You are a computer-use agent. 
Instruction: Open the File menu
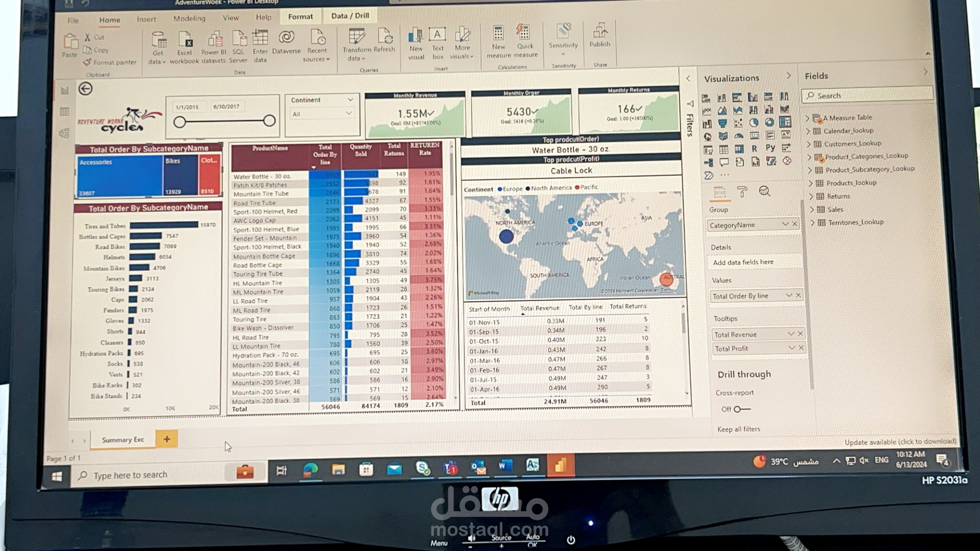pos(73,20)
